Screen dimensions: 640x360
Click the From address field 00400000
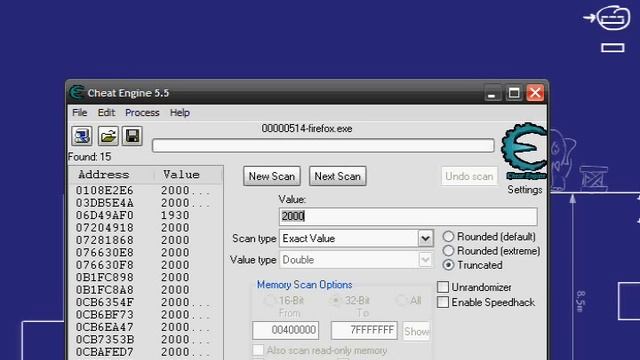click(x=285, y=330)
